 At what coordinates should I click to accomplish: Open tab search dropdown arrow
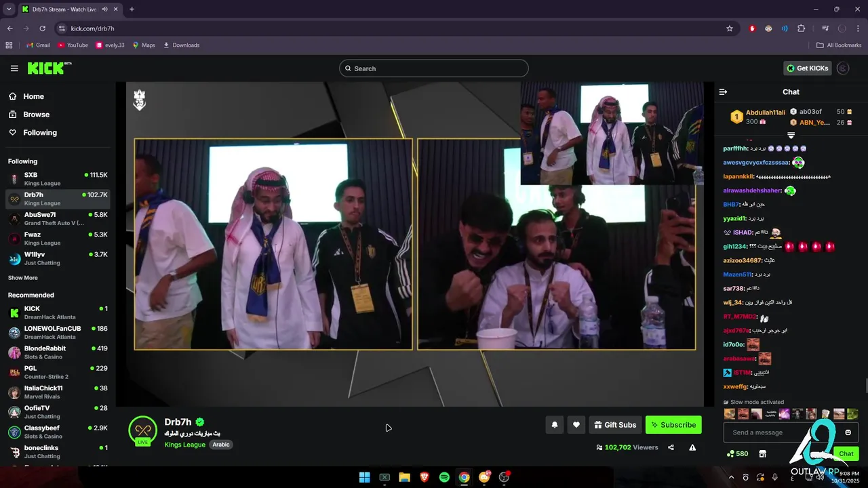coord(7,9)
